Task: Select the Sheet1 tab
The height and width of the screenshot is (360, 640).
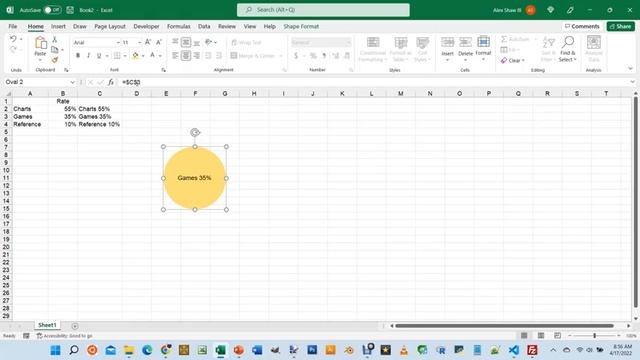Action: pos(47,325)
